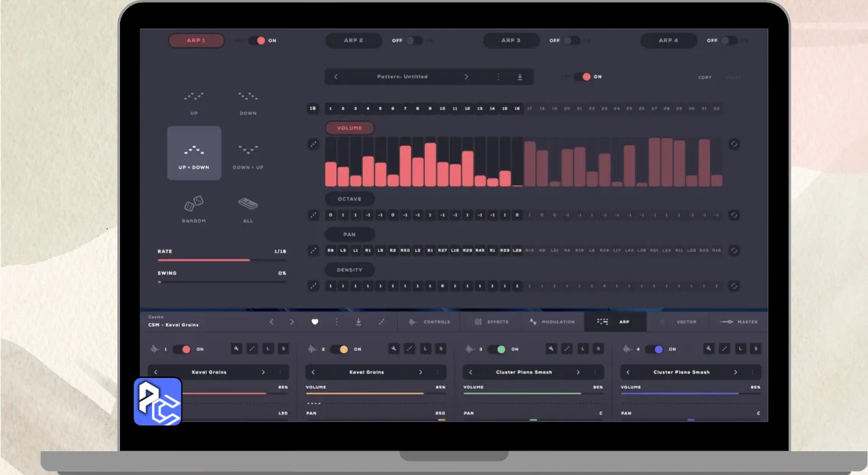Viewport: 868px width, 475px height.
Task: Previous sample for layer 1 Kaval Grains
Action: [156, 373]
